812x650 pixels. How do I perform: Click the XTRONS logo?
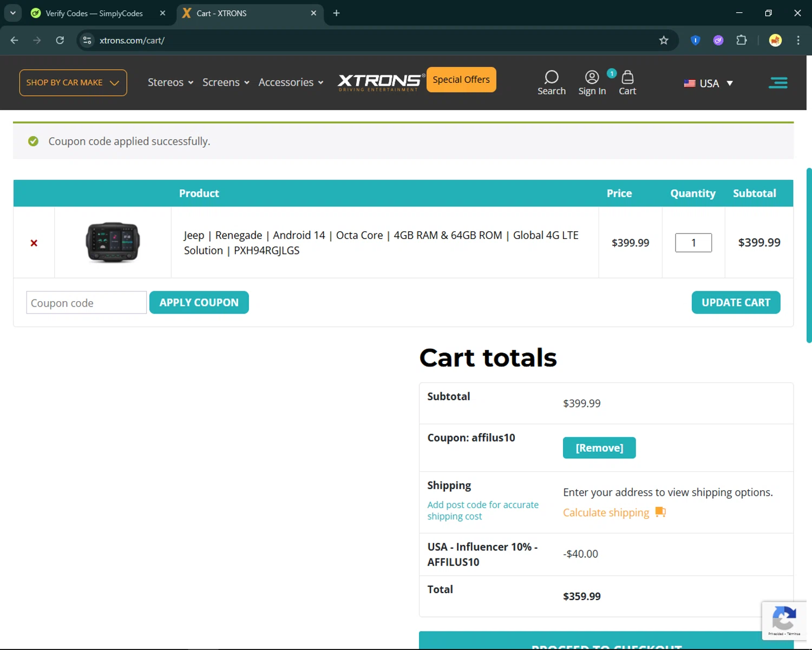click(381, 82)
